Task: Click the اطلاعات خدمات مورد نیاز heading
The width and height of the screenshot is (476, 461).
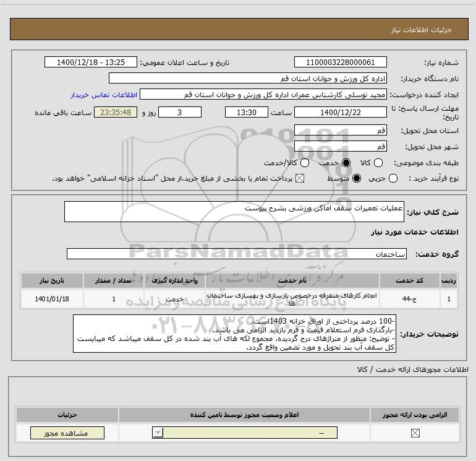Action: [x=415, y=232]
